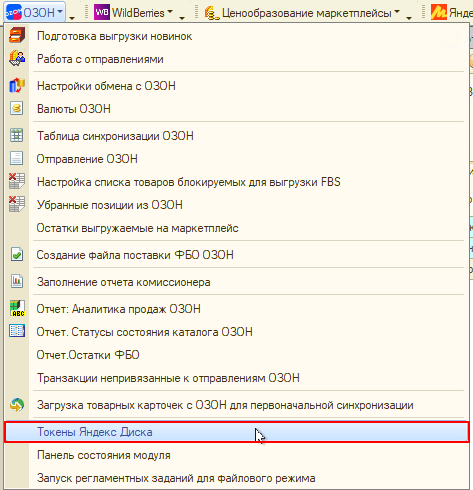Open toolbar options arrow after ОЗОН

[72, 18]
